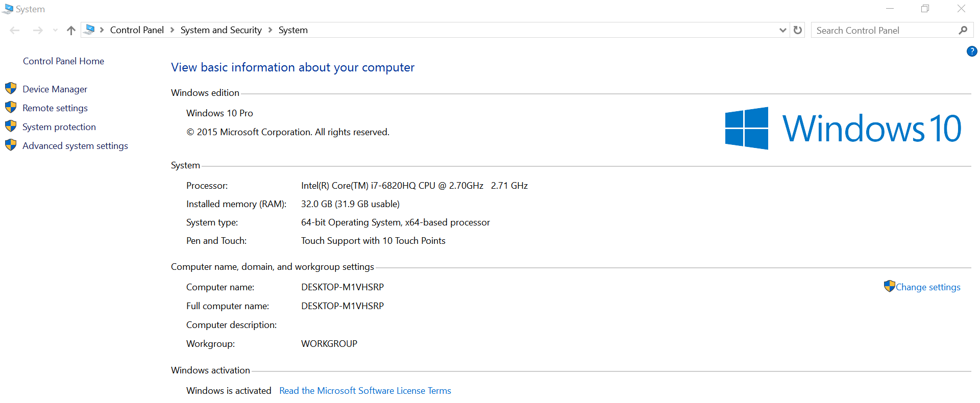Open Control Panel breadcrumb
Screen dimensions: 980x403
137,30
